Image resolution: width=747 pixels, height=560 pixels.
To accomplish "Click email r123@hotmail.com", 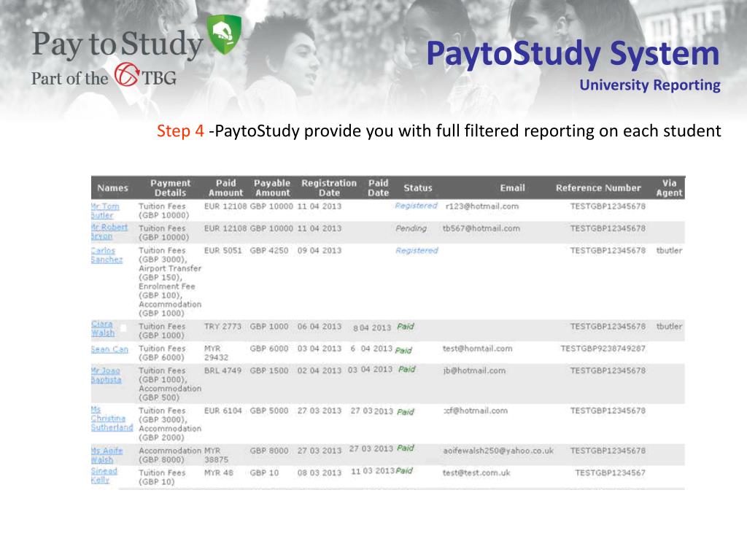I will (482, 206).
